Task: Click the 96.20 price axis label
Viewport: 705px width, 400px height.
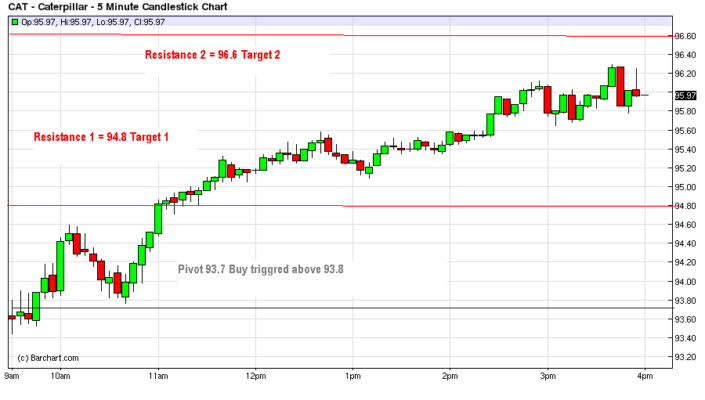Action: click(685, 74)
